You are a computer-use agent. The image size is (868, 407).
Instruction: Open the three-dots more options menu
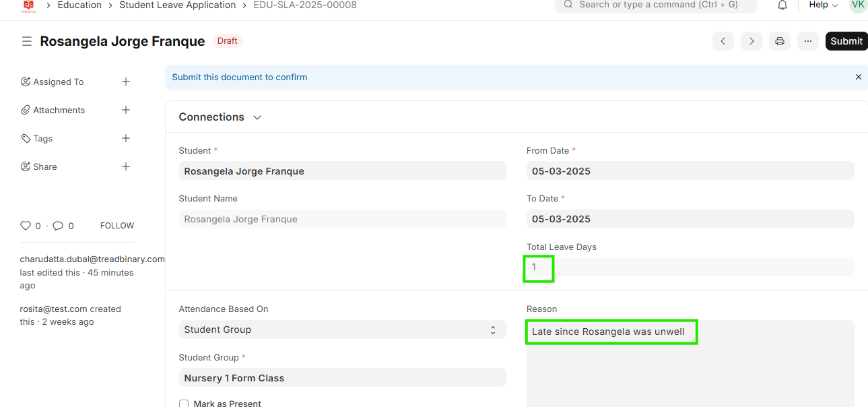[808, 41]
